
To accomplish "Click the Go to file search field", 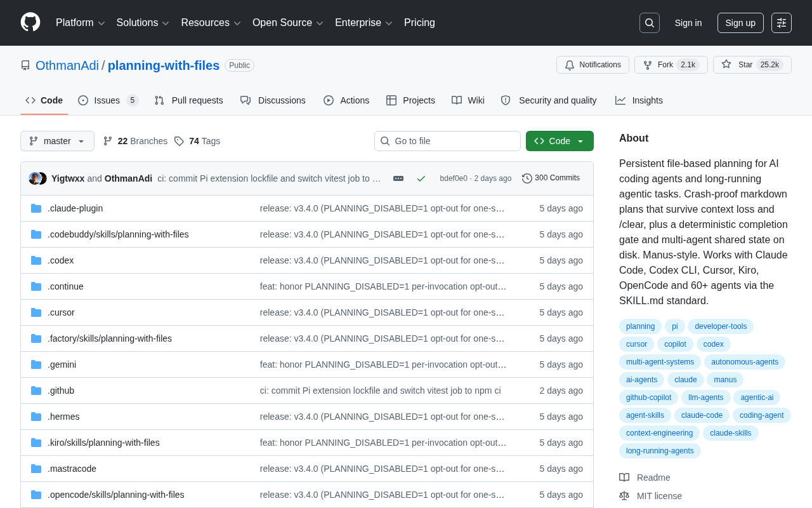I will point(447,141).
